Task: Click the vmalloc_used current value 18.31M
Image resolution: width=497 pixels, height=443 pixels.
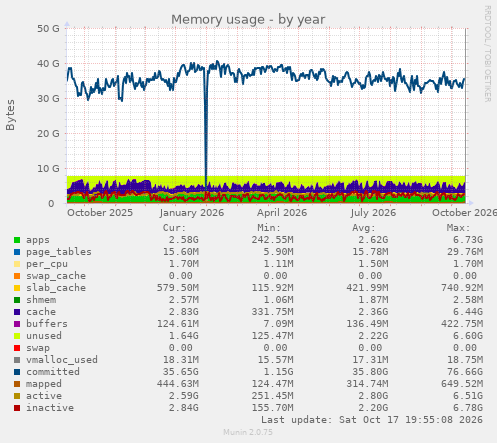Action: pyautogui.click(x=181, y=360)
